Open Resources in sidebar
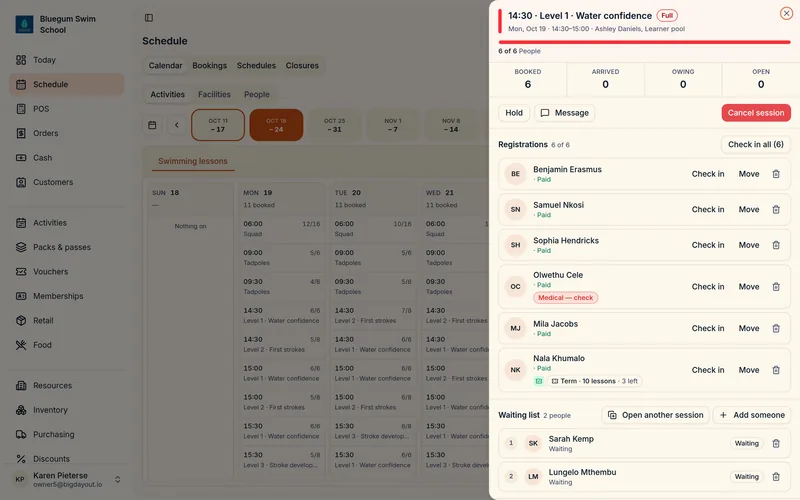The image size is (800, 500). coord(66,385)
